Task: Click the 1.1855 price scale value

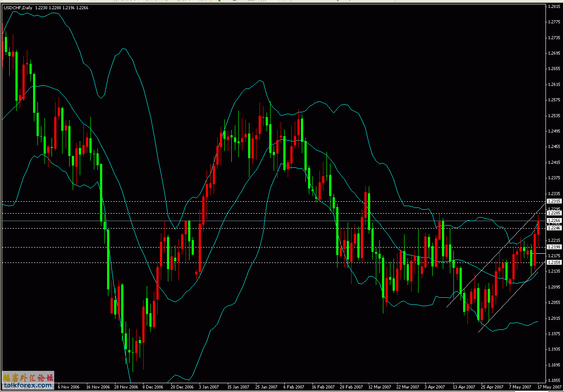Action: (x=553, y=380)
